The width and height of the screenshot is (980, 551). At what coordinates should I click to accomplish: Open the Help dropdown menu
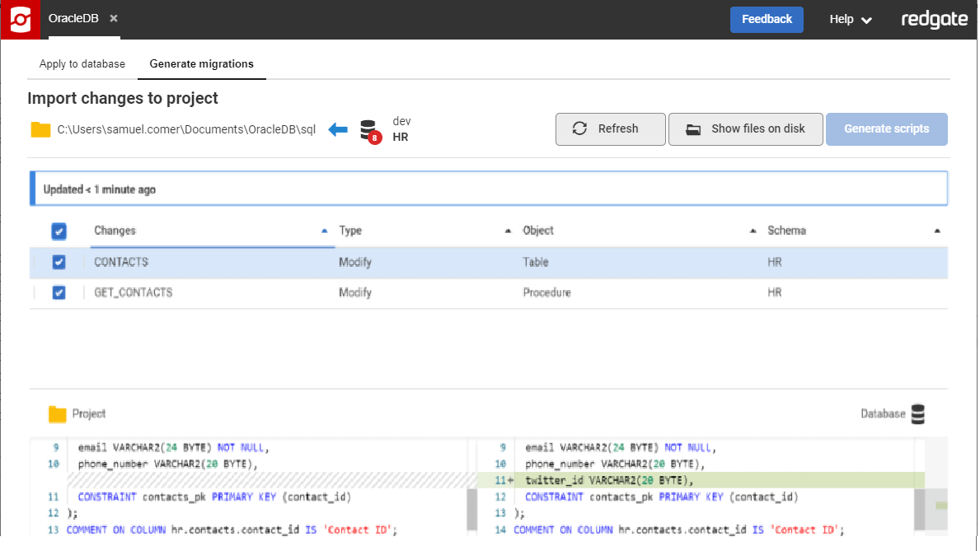click(x=850, y=19)
